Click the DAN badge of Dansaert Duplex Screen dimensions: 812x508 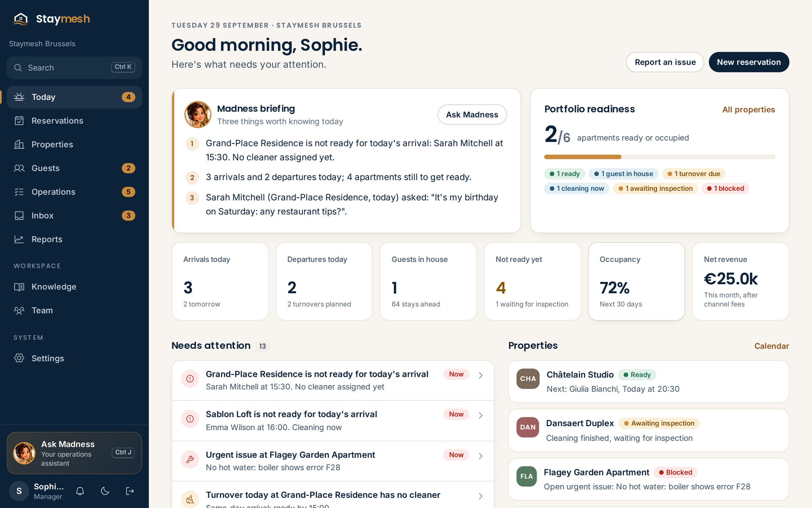click(528, 427)
